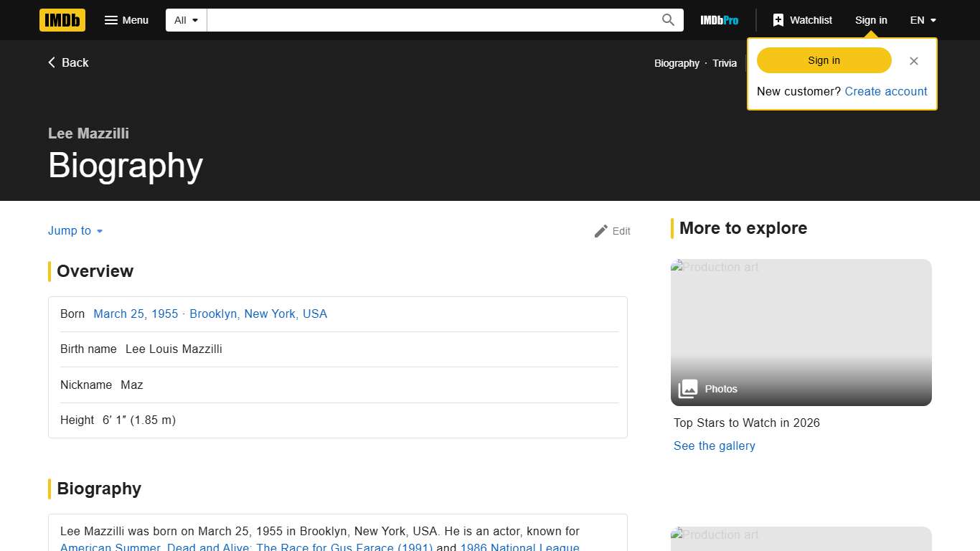This screenshot has width=980, height=551.
Task: Click the Back arrow to return
Action: point(67,62)
